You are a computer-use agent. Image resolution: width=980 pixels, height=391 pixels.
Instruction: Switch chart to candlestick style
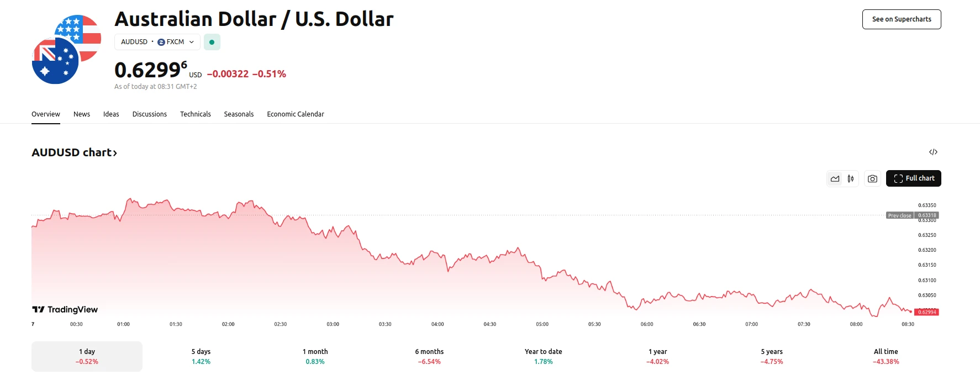tap(851, 178)
